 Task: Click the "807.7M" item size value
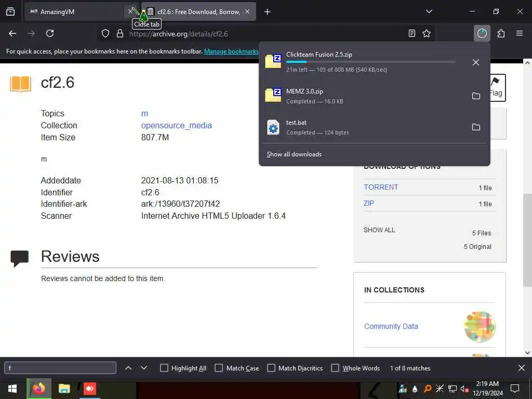(x=155, y=137)
